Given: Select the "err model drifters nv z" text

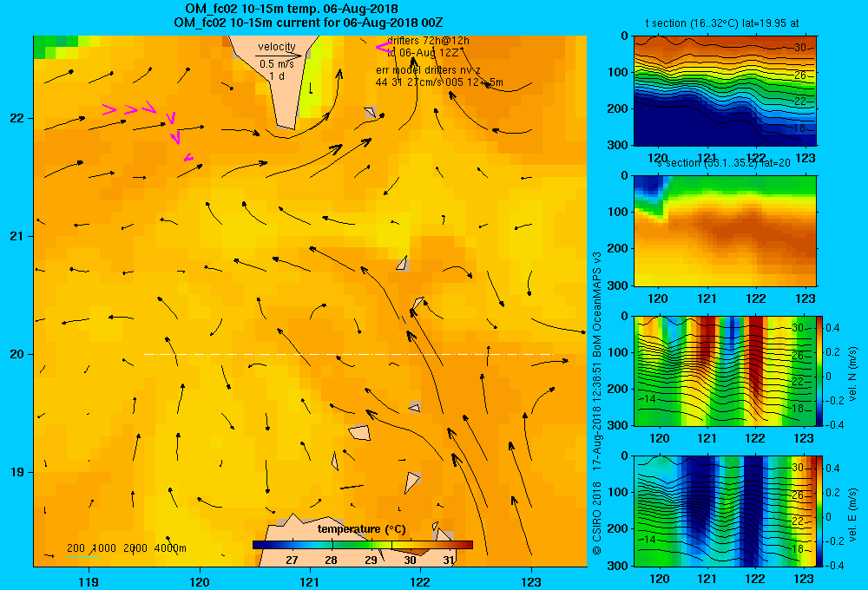Looking at the screenshot, I should (428, 70).
